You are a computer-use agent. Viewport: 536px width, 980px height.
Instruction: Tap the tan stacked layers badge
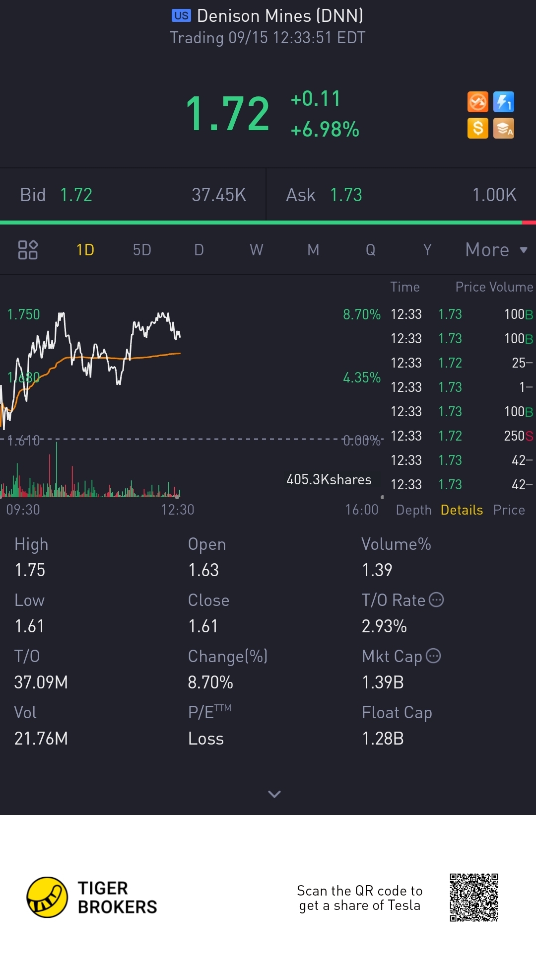[x=503, y=128]
